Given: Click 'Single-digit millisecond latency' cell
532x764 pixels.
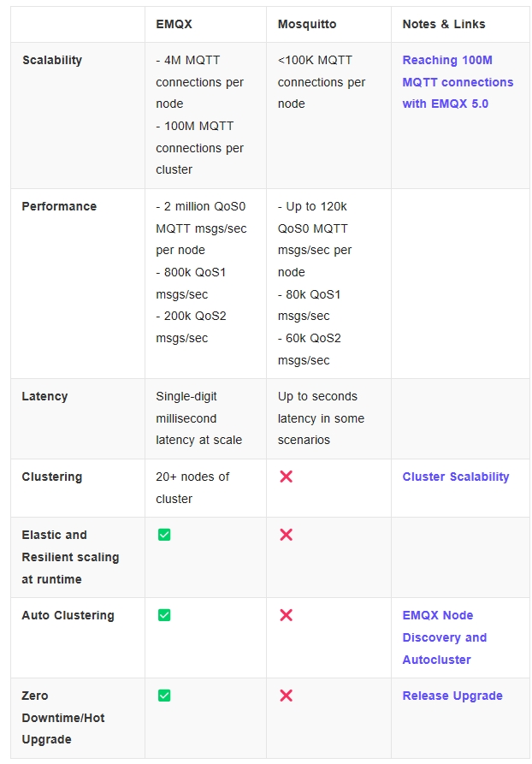Looking at the screenshot, I should (198, 418).
